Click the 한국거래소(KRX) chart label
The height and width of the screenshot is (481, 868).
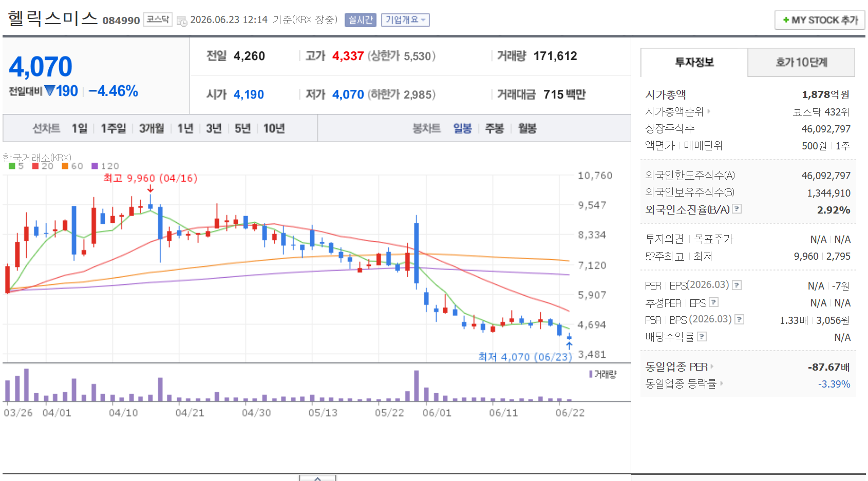click(37, 157)
